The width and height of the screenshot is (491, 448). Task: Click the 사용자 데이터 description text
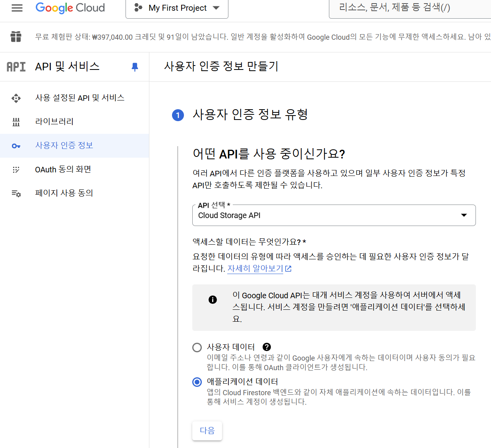point(341,362)
